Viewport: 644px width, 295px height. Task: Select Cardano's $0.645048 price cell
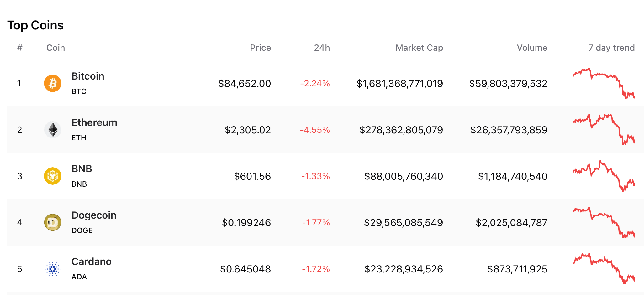245,269
